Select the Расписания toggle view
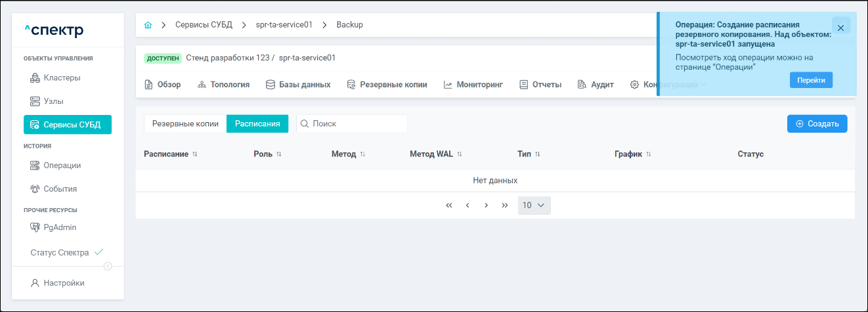The image size is (868, 312). (x=257, y=123)
